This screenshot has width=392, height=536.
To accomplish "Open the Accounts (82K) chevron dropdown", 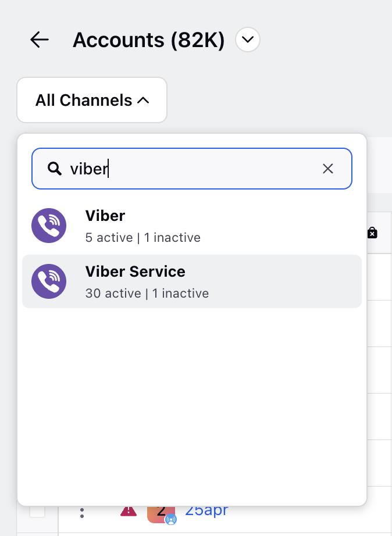I will point(248,40).
